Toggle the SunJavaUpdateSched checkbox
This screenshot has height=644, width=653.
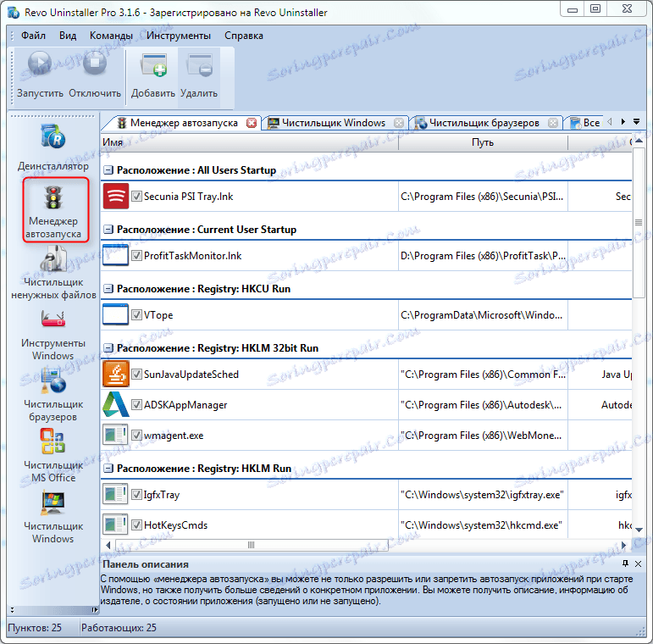[x=136, y=374]
